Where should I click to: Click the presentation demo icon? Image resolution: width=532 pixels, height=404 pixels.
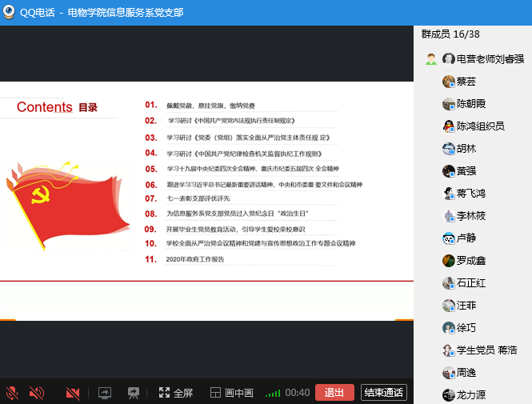click(x=134, y=393)
